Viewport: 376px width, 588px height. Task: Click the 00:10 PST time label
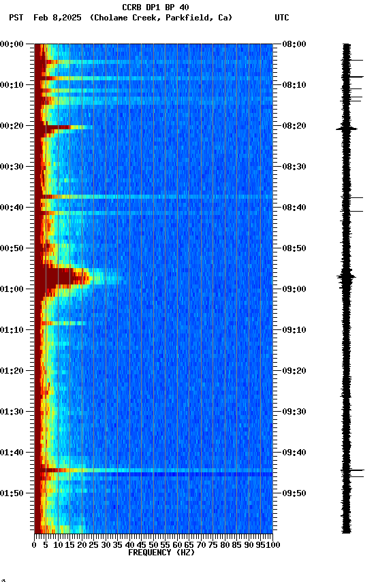tap(12, 85)
